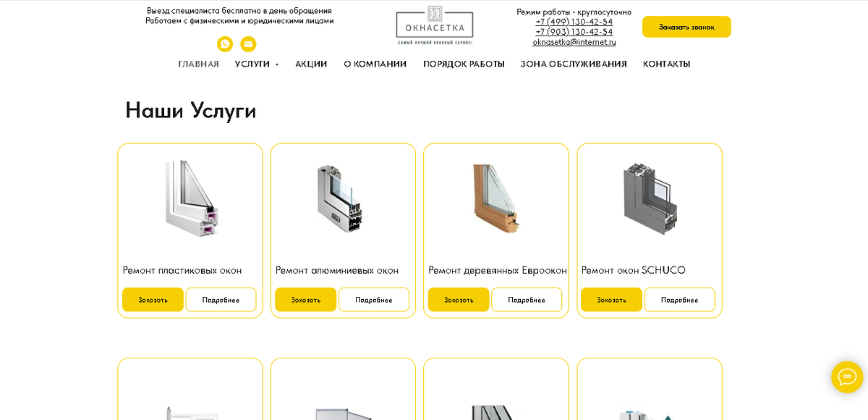Click Заказать for aluminum windows repair
Viewport: 868px width, 420px height.
305,300
